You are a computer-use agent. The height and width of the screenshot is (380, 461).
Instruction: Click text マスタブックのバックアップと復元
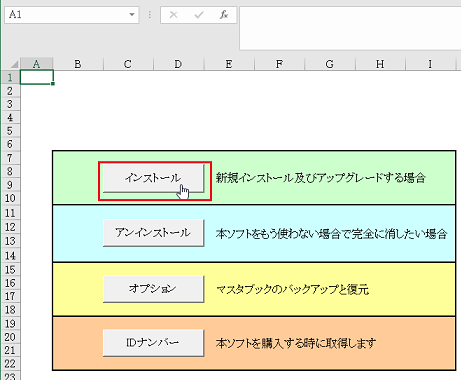293,289
